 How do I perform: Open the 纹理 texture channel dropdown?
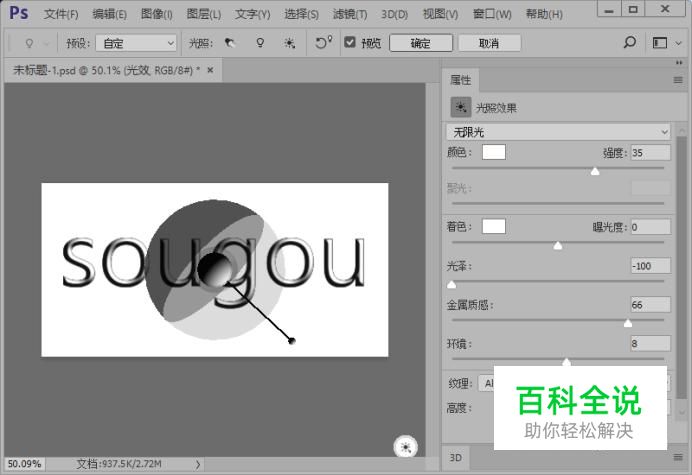tap(486, 383)
